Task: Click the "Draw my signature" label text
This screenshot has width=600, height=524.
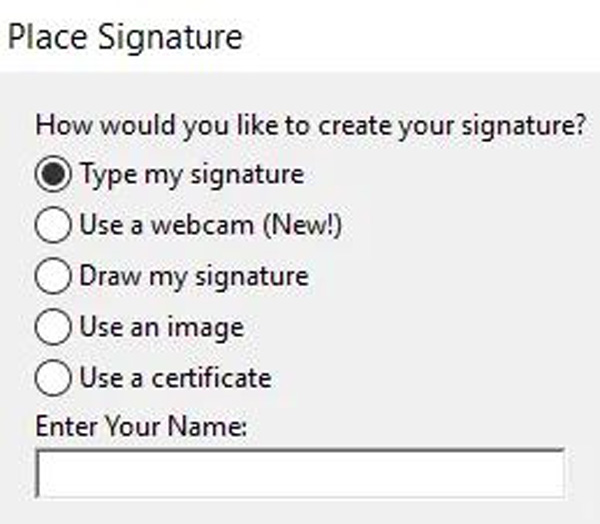Action: pos(194,276)
